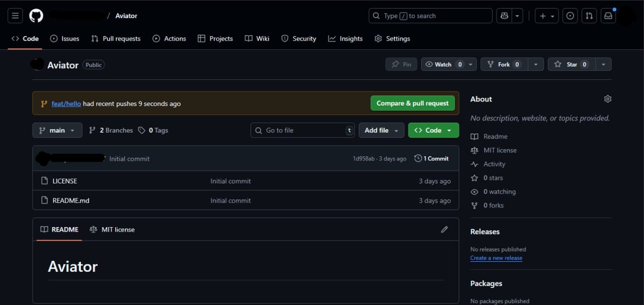Image resolution: width=644 pixels, height=305 pixels.
Task: Switch to the Actions tab
Action: pos(169,38)
